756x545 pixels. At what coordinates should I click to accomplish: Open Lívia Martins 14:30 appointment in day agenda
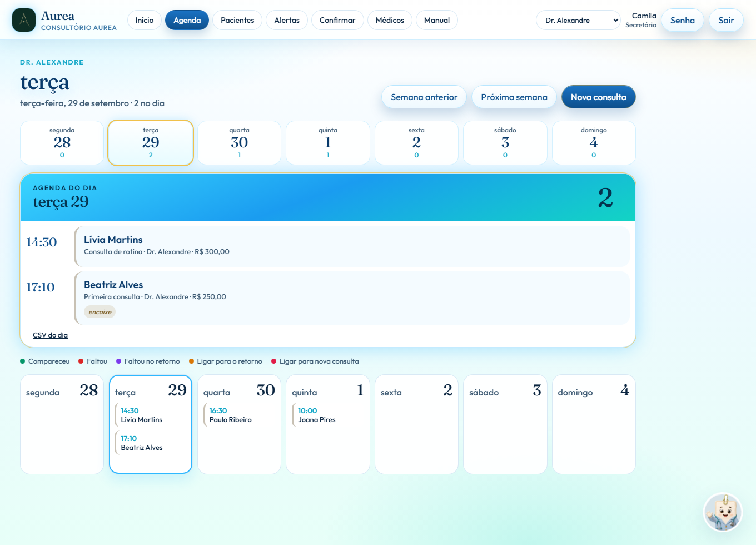pos(352,246)
